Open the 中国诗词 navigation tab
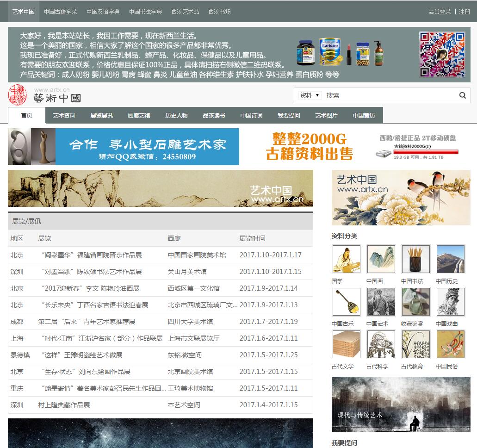477x448 pixels. (251, 116)
